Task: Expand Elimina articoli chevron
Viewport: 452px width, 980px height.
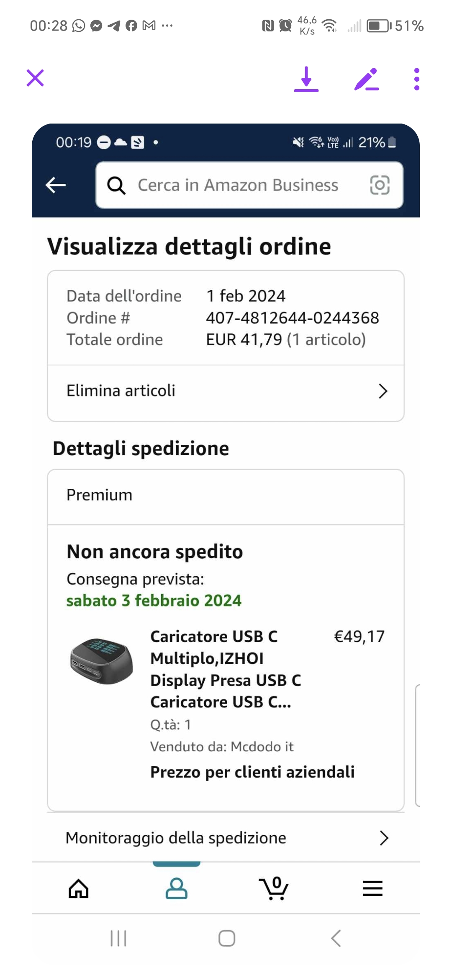Action: tap(383, 391)
